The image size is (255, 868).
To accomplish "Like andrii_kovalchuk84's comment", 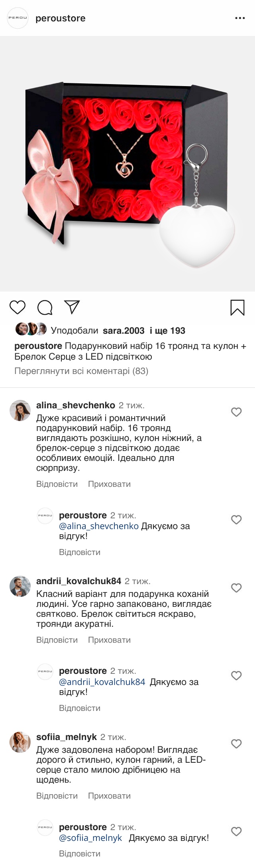I will click(237, 588).
